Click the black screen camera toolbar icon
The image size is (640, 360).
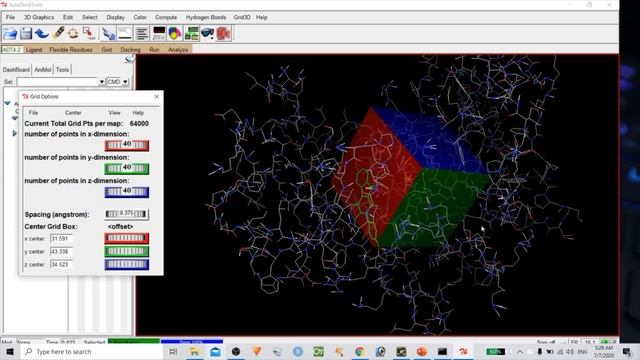(x=159, y=33)
